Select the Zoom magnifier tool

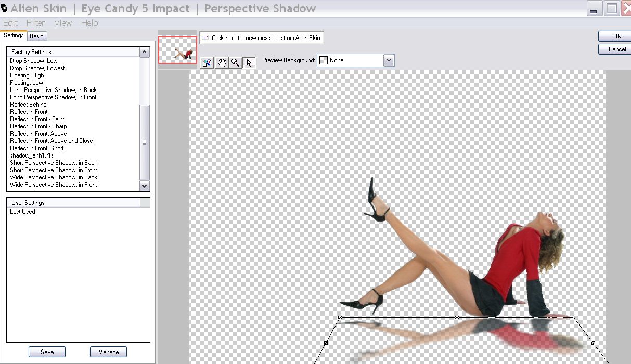236,63
